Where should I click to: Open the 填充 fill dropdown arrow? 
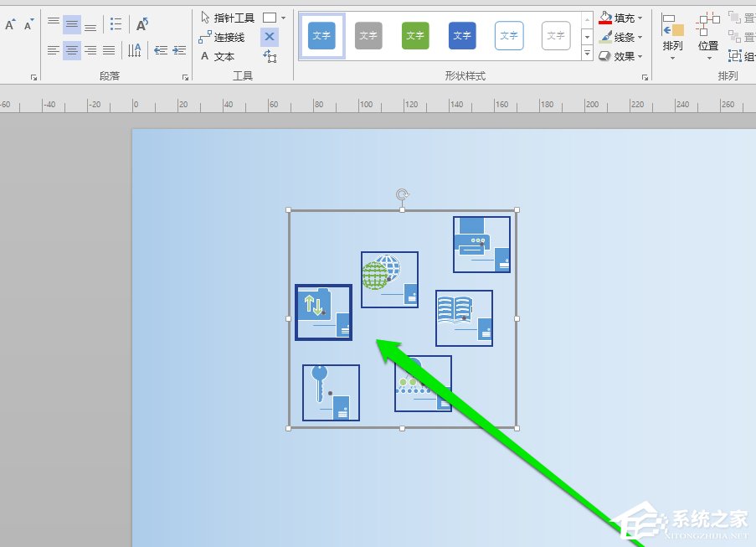point(641,17)
